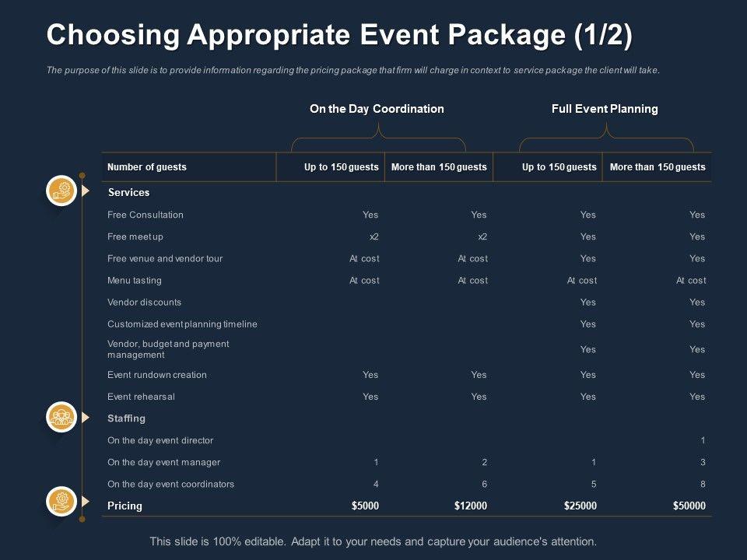This screenshot has width=747, height=560.
Task: Click the Staffing people group icon
Action: coord(61,418)
